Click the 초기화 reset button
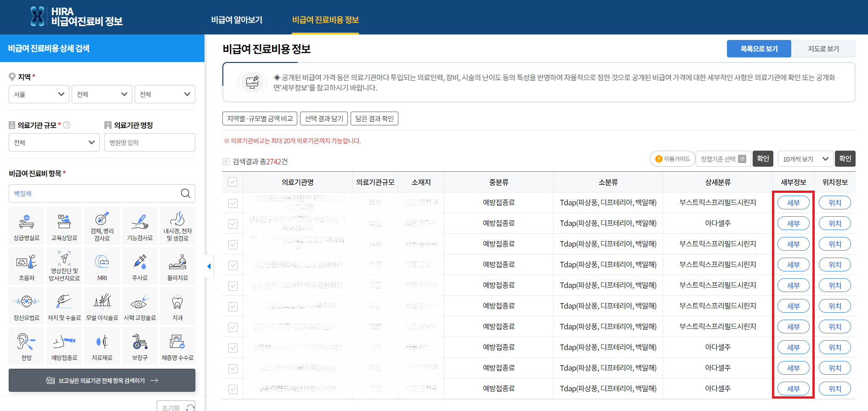Viewport: 868px width, 411px height. (x=176, y=407)
